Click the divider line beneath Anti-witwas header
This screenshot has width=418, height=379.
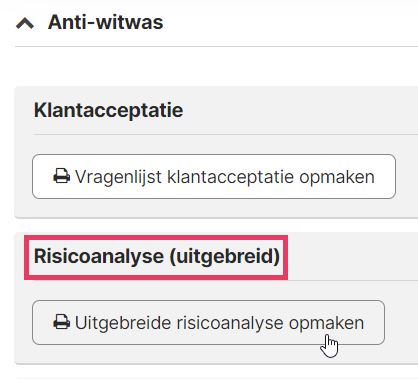pyautogui.click(x=216, y=47)
